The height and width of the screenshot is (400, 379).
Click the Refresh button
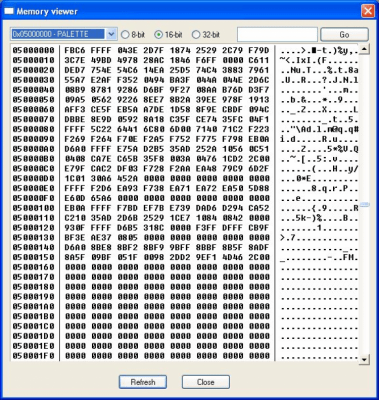pyautogui.click(x=143, y=382)
